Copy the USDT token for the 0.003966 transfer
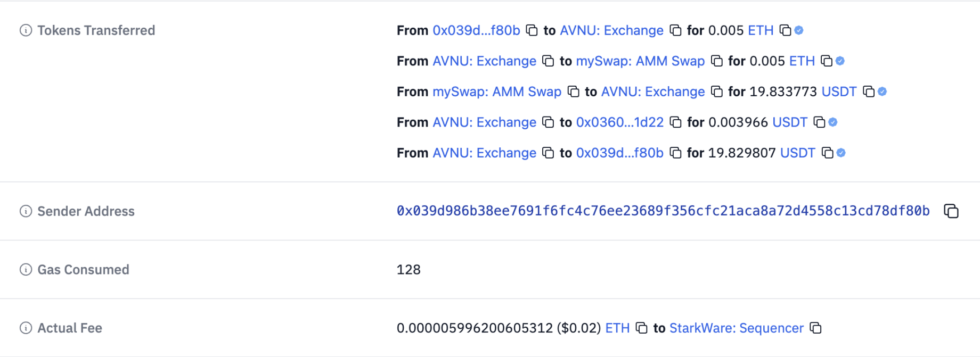The height and width of the screenshot is (357, 980). pyautogui.click(x=819, y=122)
